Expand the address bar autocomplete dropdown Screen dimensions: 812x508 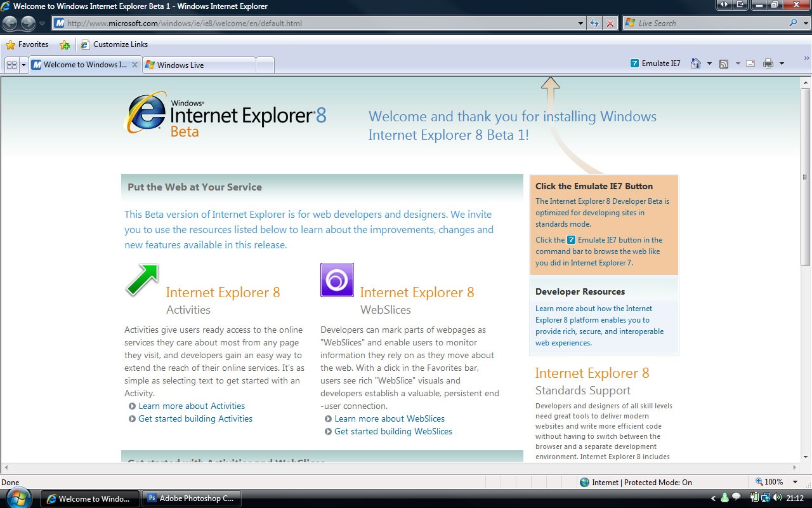pyautogui.click(x=581, y=23)
